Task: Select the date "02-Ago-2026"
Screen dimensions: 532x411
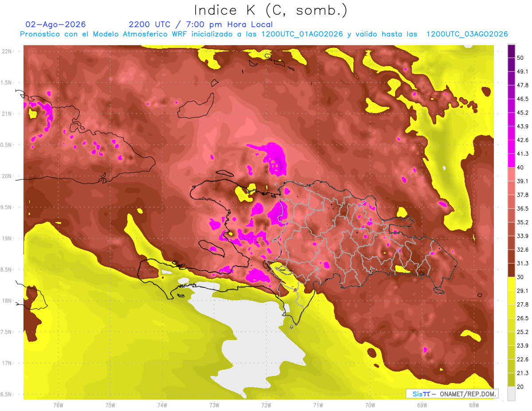Action: [56, 24]
